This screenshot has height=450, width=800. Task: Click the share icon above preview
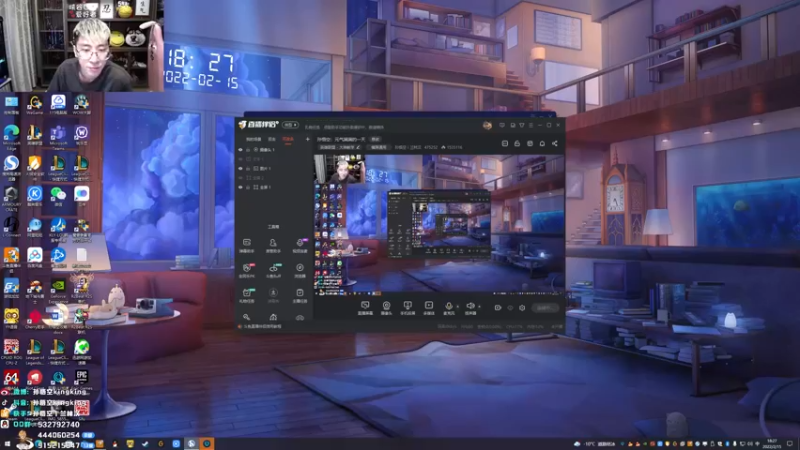[555, 143]
